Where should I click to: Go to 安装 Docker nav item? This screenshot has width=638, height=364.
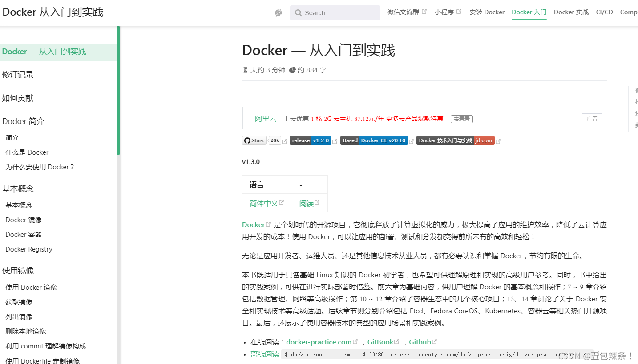(x=487, y=12)
